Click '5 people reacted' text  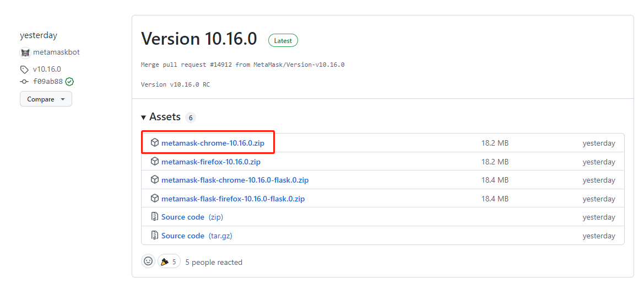[214, 262]
